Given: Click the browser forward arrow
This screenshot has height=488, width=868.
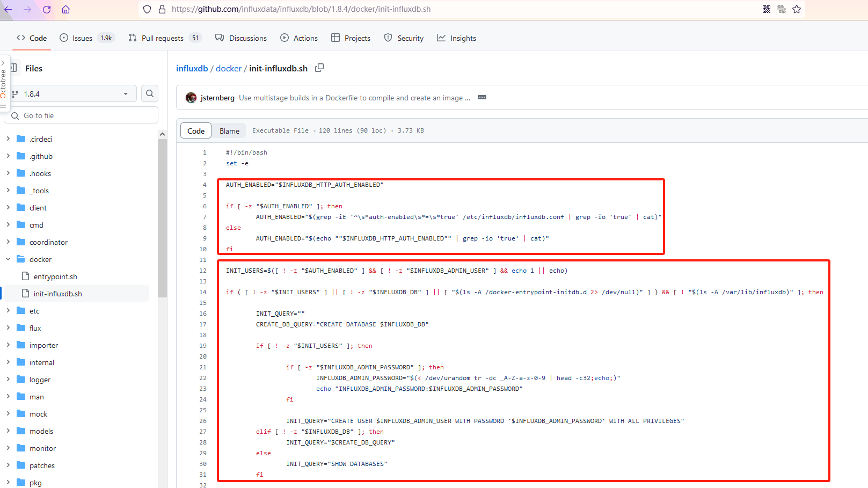Looking at the screenshot, I should coord(27,9).
